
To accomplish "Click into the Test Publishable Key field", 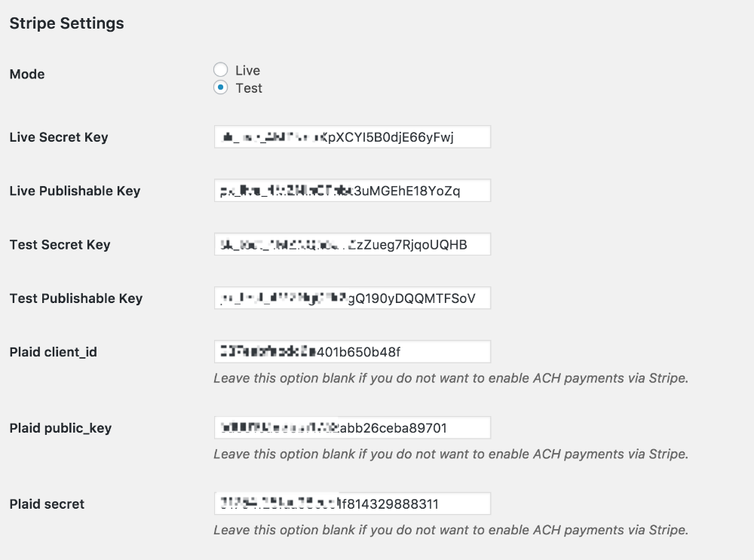I will tap(352, 298).
